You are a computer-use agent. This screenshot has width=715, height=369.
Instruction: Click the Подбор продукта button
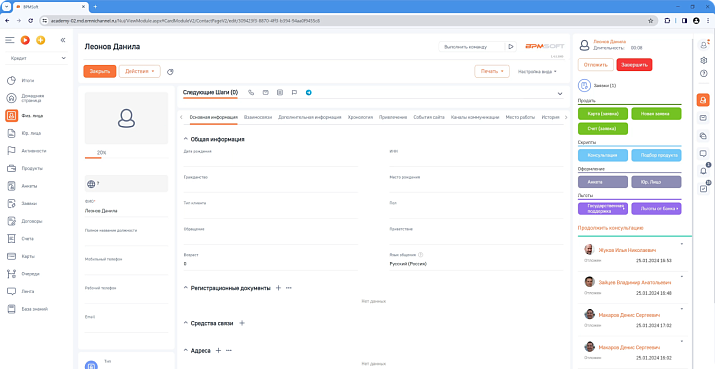pos(656,156)
